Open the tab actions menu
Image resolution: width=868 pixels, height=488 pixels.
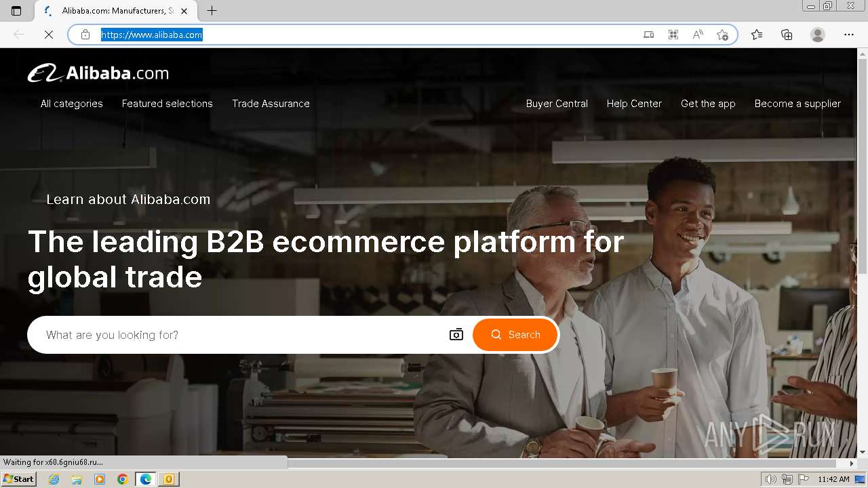16,11
